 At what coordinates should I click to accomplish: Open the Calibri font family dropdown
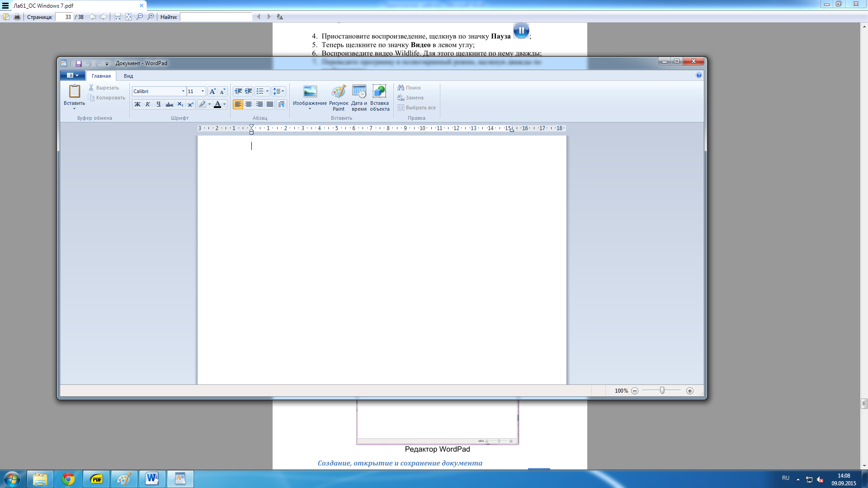point(183,91)
